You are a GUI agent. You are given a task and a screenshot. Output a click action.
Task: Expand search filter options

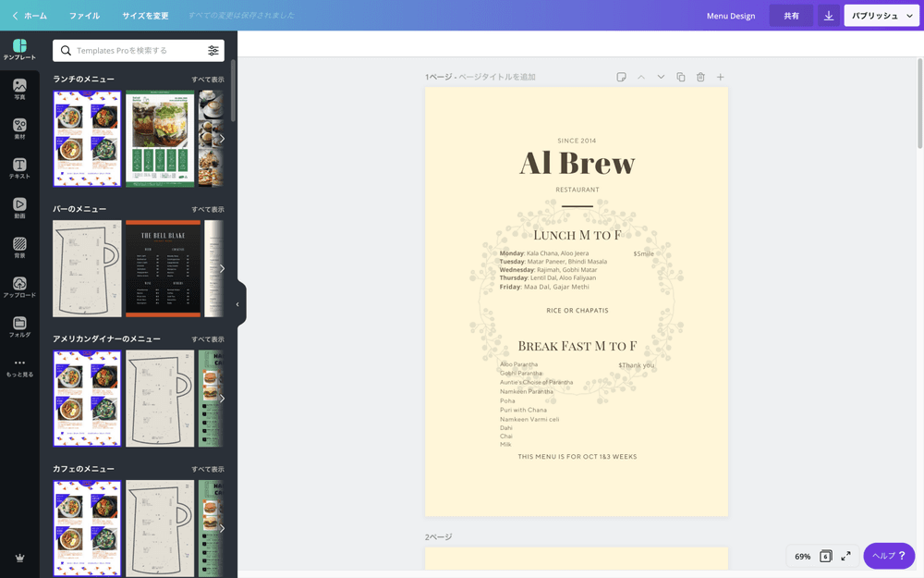(213, 51)
